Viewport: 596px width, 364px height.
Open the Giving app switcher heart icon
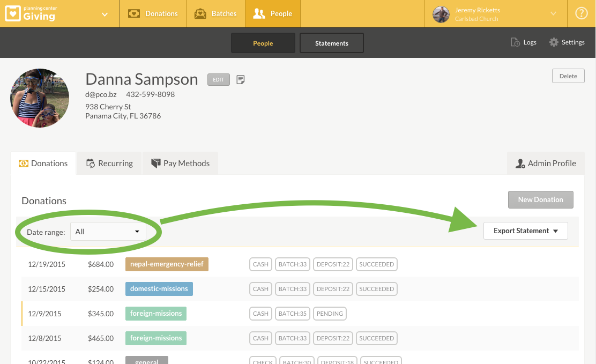12,13
